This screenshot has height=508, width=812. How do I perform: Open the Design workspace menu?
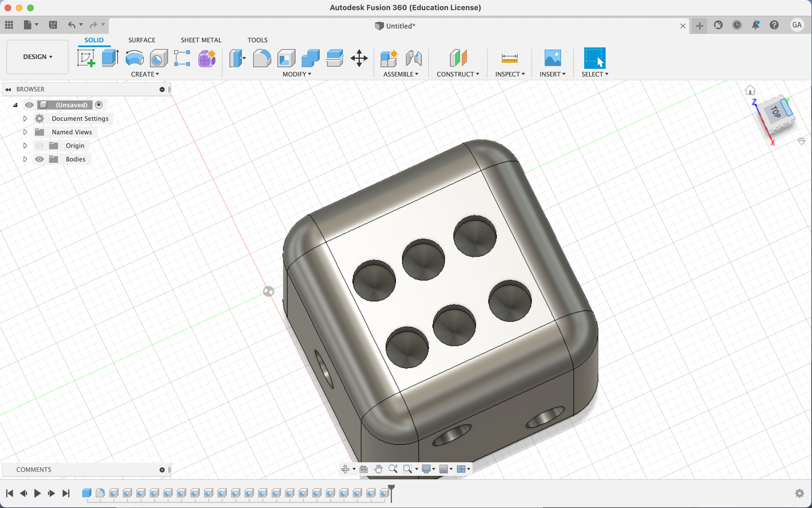pos(37,57)
